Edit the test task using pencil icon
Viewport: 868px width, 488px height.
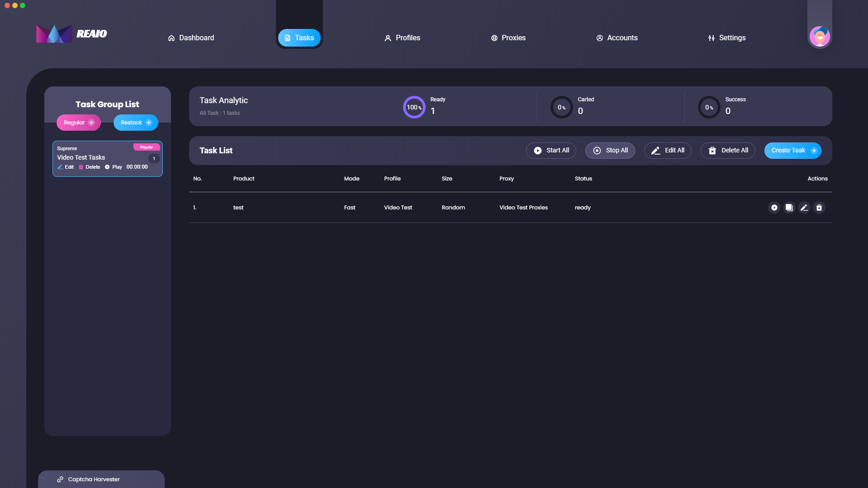click(x=804, y=208)
